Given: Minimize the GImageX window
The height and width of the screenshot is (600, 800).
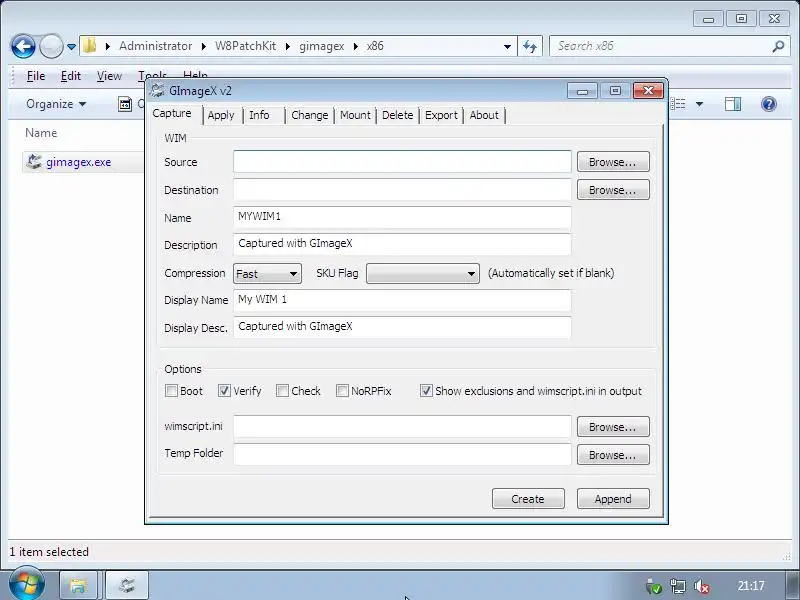Looking at the screenshot, I should tap(582, 91).
